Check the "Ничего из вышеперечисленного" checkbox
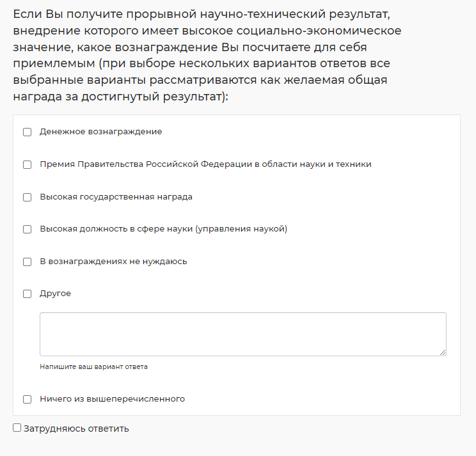 click(28, 400)
